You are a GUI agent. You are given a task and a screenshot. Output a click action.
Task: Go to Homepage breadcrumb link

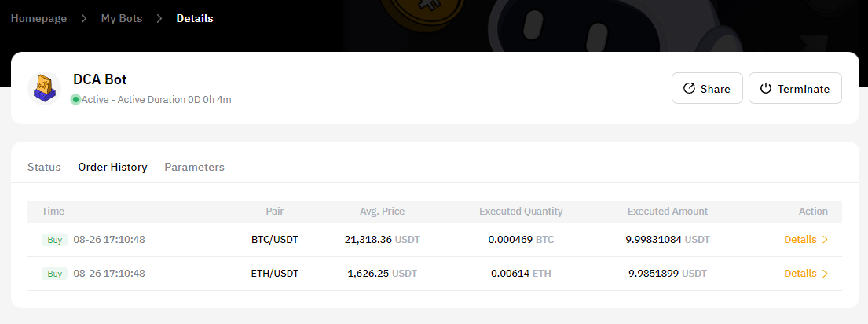38,17
